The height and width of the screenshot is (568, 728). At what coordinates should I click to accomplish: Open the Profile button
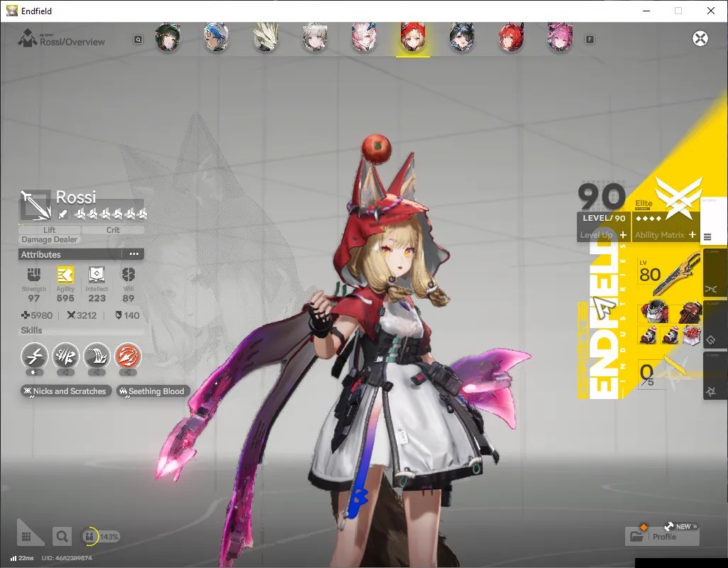pos(662,537)
